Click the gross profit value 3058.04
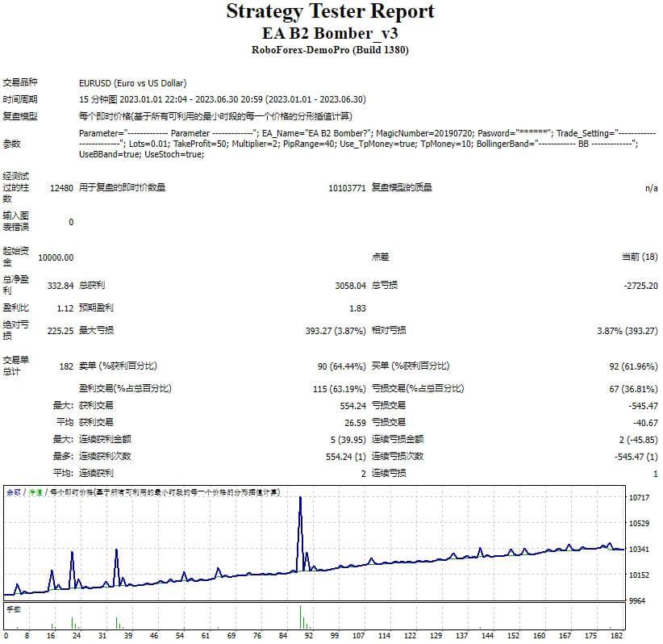The image size is (663, 644). pyautogui.click(x=350, y=286)
